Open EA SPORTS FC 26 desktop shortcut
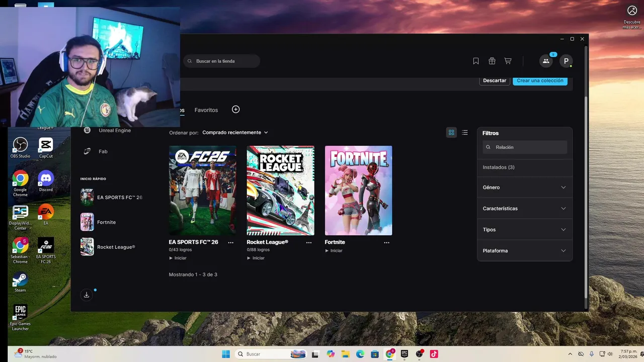644x362 pixels. point(46,250)
